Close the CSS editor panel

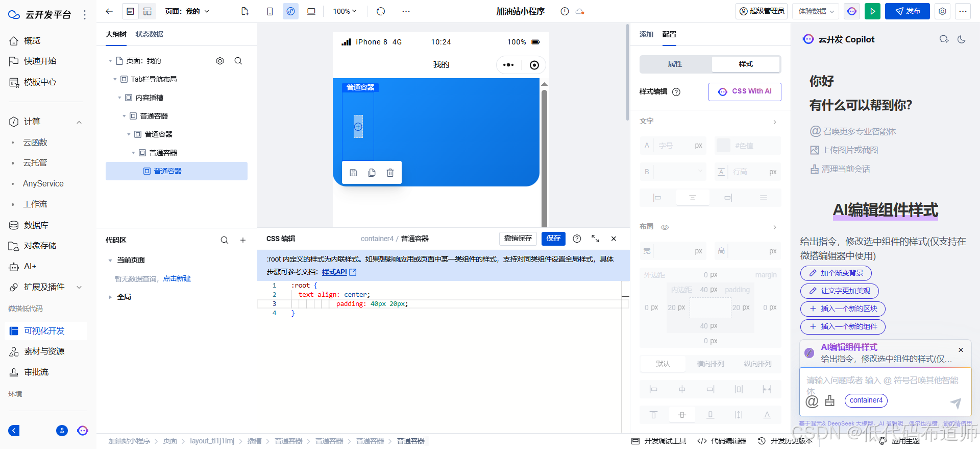(614, 239)
